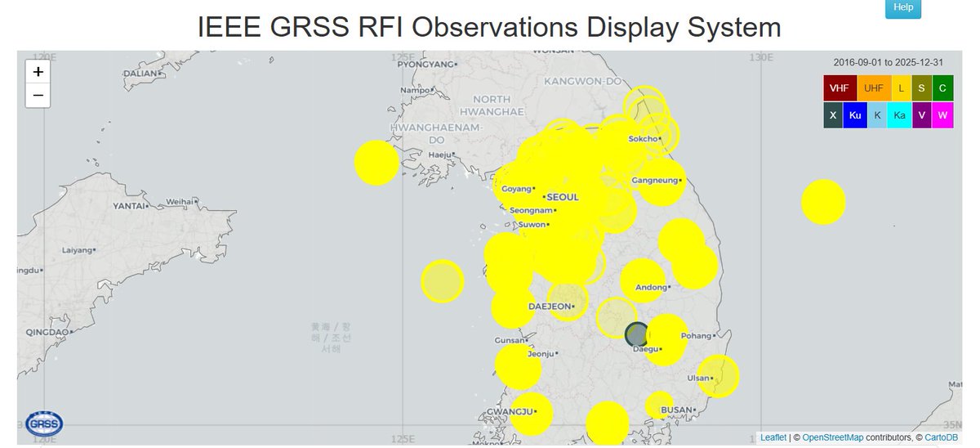Screen dimensions: 980x448
Task: Click the GRSS logo
Action: pos(45,423)
